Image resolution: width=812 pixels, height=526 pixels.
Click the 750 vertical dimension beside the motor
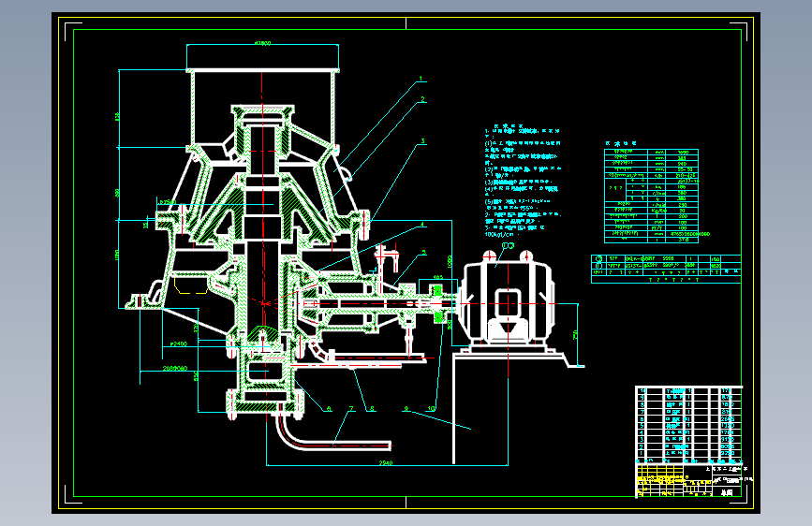tap(575, 335)
